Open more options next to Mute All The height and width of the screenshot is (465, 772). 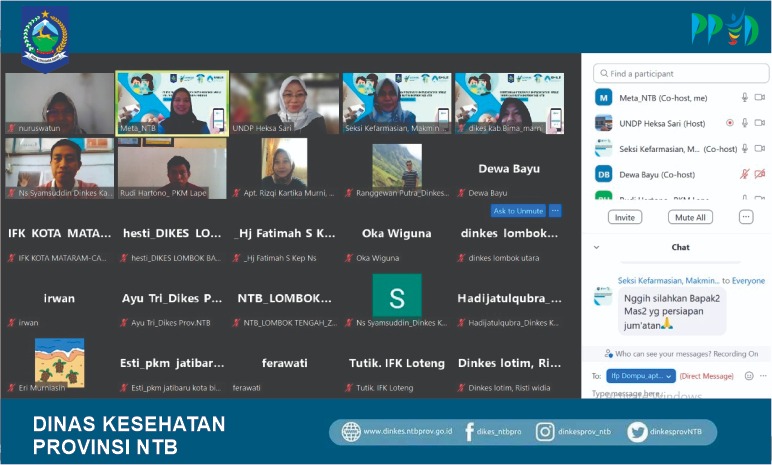[746, 217]
